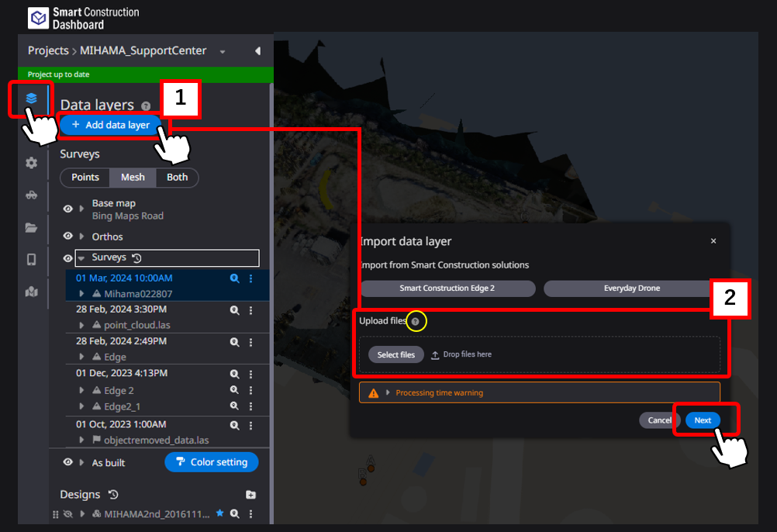This screenshot has width=777, height=532.
Task: Switch surveys view to Points
Action: pyautogui.click(x=85, y=178)
